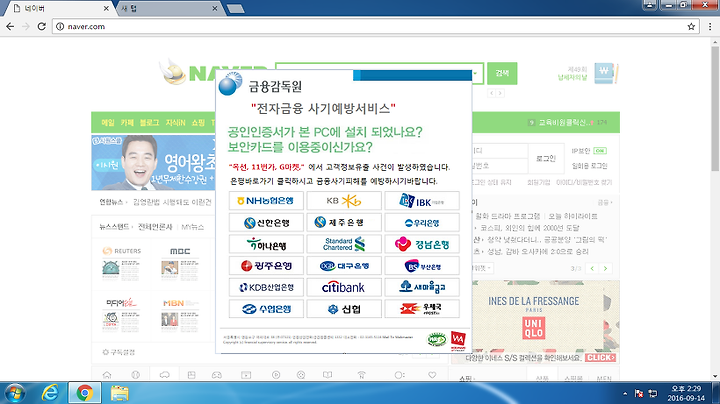Screen dimensions: 720x404
Task: Click the 신협 logo
Action: pyautogui.click(x=344, y=309)
